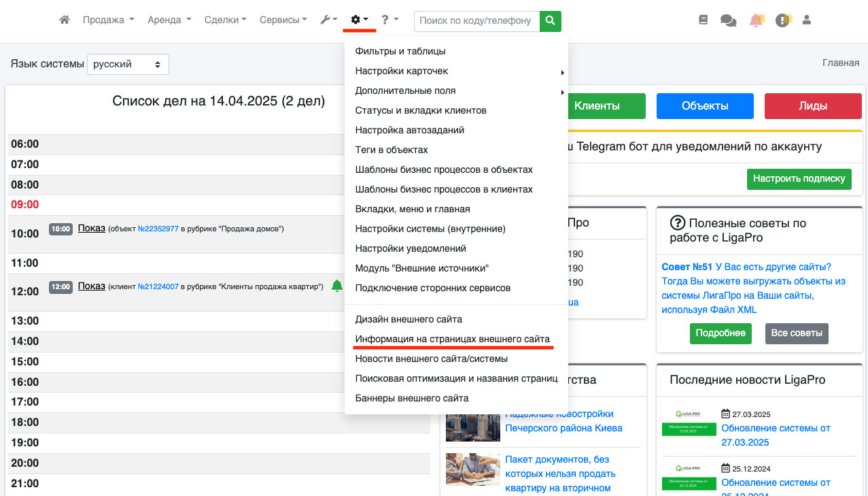The image size is (868, 496).
Task: Select Информация на страницах внешнего сайта
Action: pyautogui.click(x=452, y=339)
